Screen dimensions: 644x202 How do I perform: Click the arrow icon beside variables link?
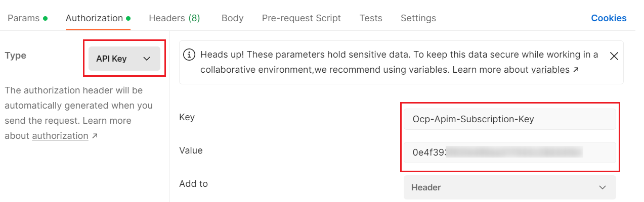click(x=575, y=70)
